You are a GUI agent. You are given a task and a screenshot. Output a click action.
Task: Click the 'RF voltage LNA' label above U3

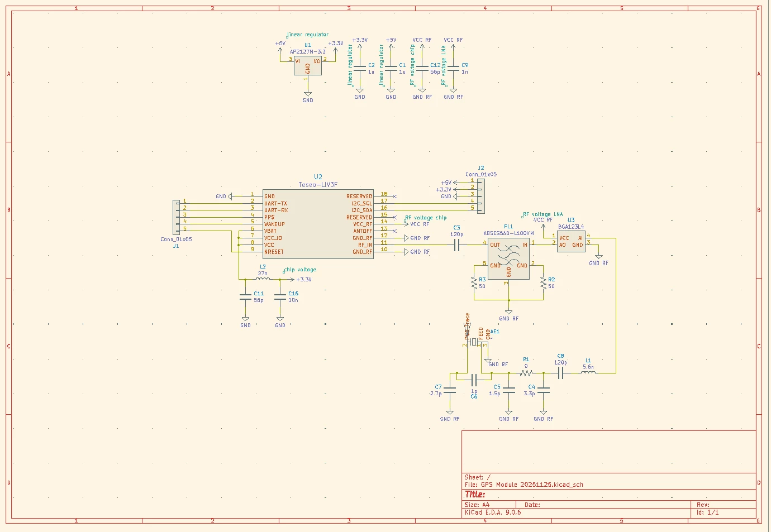click(543, 214)
